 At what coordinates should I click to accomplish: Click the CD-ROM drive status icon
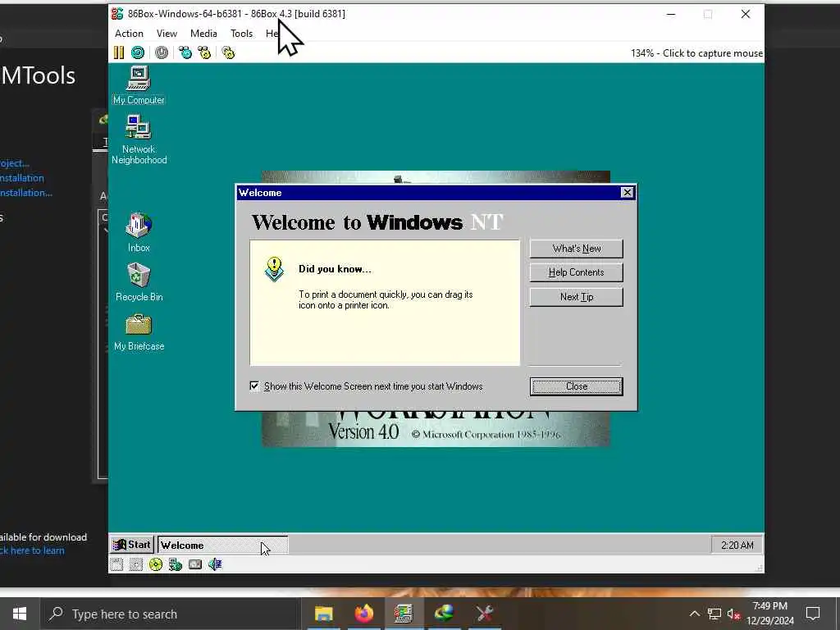click(x=155, y=564)
